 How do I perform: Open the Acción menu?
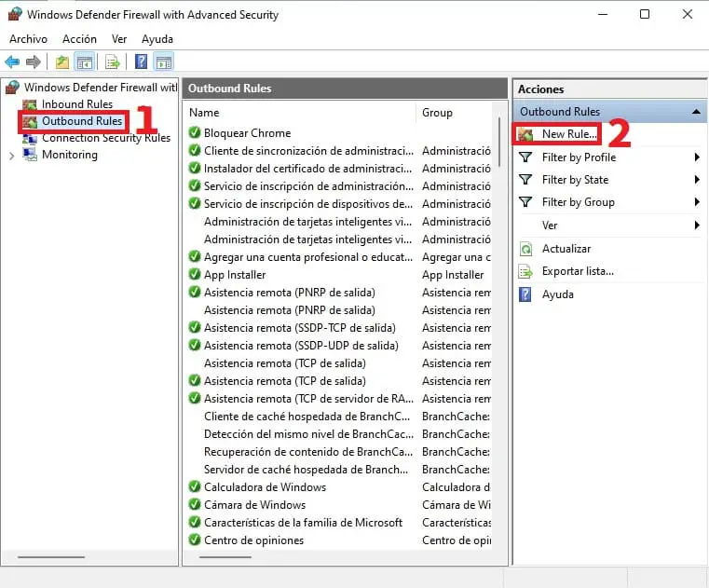click(x=79, y=39)
